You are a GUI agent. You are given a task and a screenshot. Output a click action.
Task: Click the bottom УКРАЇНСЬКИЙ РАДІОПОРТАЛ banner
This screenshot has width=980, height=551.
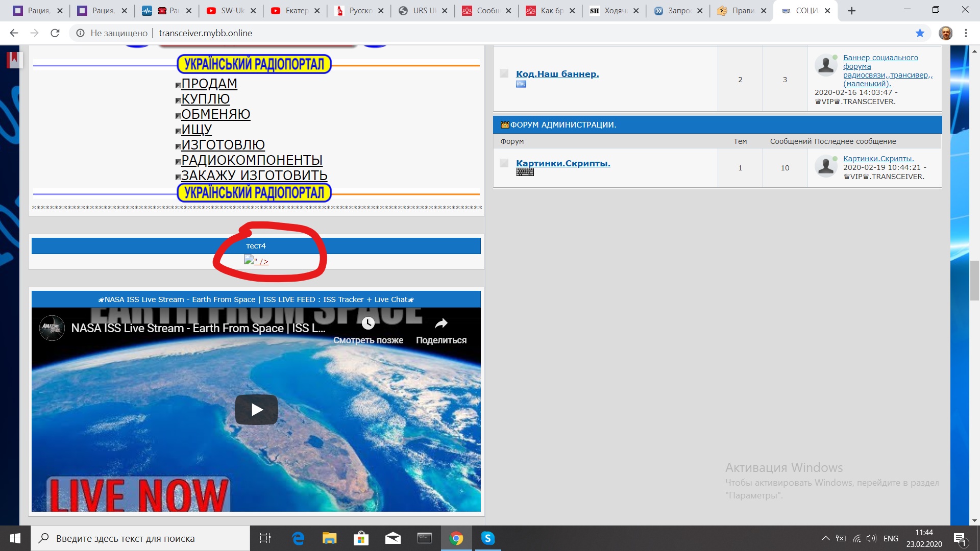(x=254, y=193)
